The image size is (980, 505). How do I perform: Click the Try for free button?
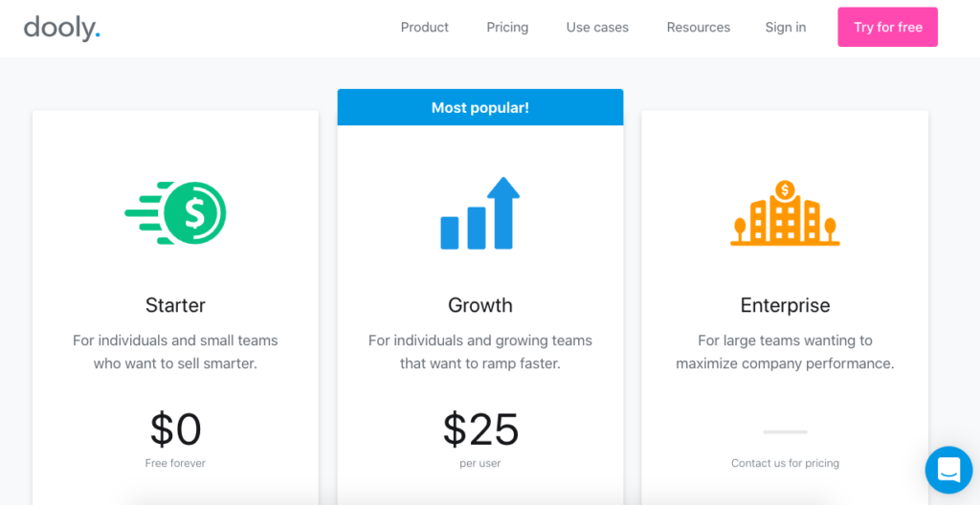tap(887, 27)
